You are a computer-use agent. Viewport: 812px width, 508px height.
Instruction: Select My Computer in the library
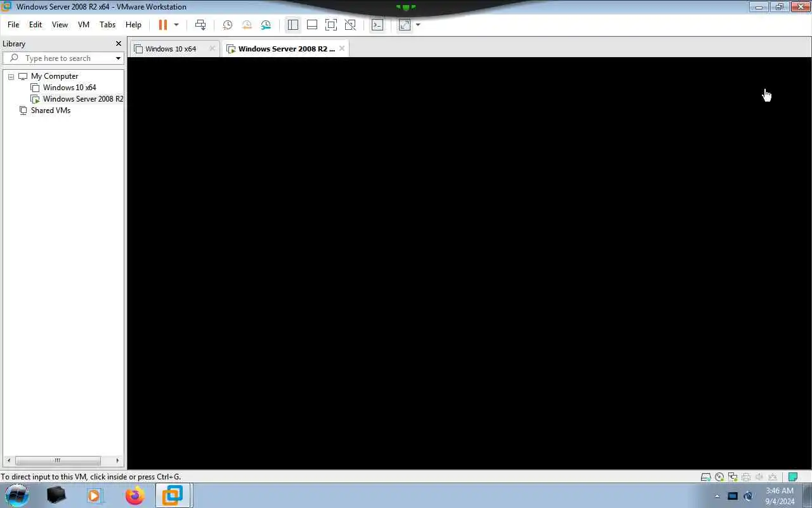[x=55, y=76]
